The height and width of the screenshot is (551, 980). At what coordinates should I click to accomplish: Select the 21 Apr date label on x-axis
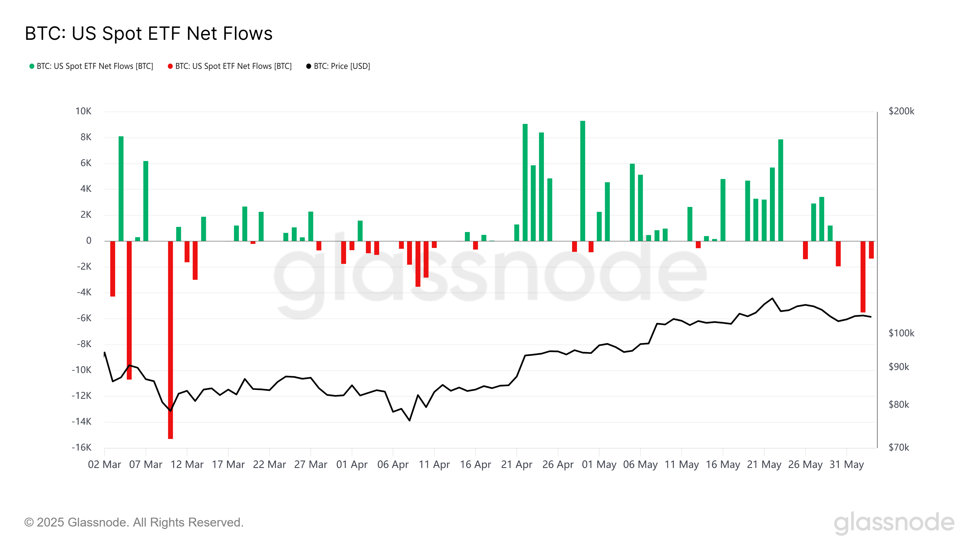pos(516,464)
